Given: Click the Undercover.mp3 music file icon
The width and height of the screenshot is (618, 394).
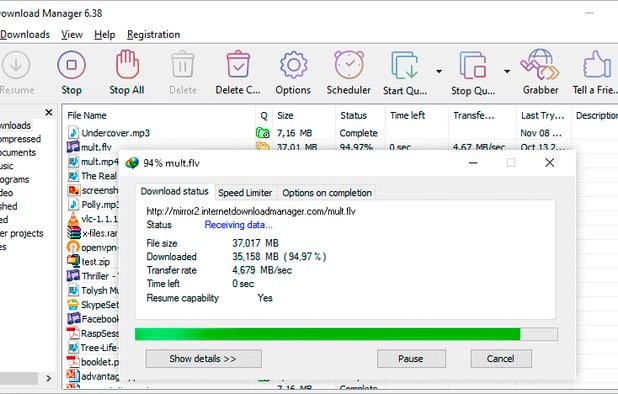Looking at the screenshot, I should point(73,132).
